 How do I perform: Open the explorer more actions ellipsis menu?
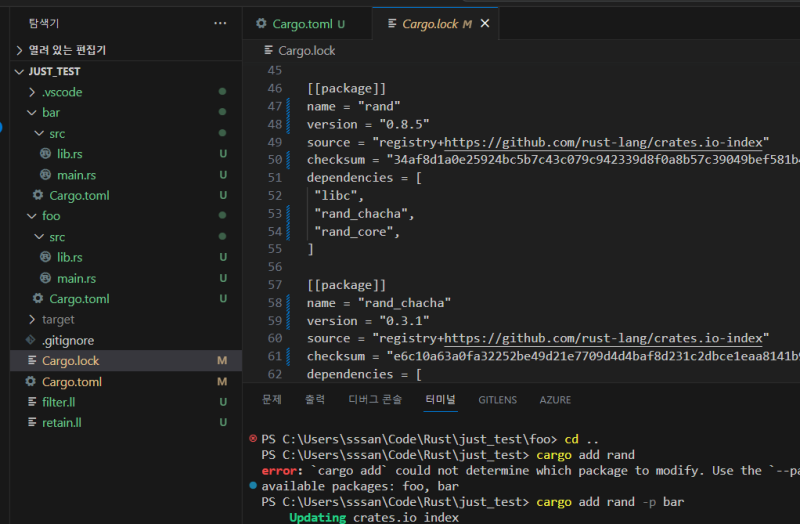point(220,23)
